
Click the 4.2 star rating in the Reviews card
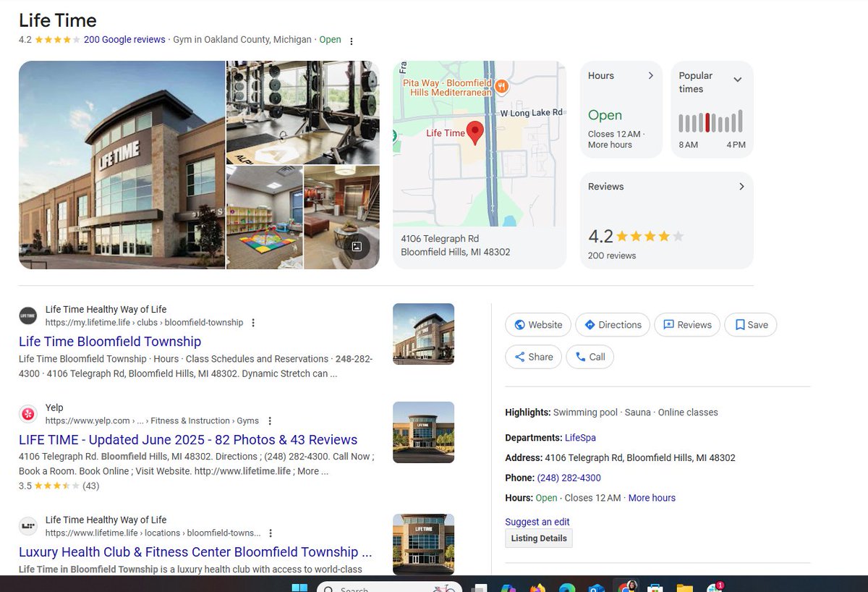pyautogui.click(x=636, y=237)
